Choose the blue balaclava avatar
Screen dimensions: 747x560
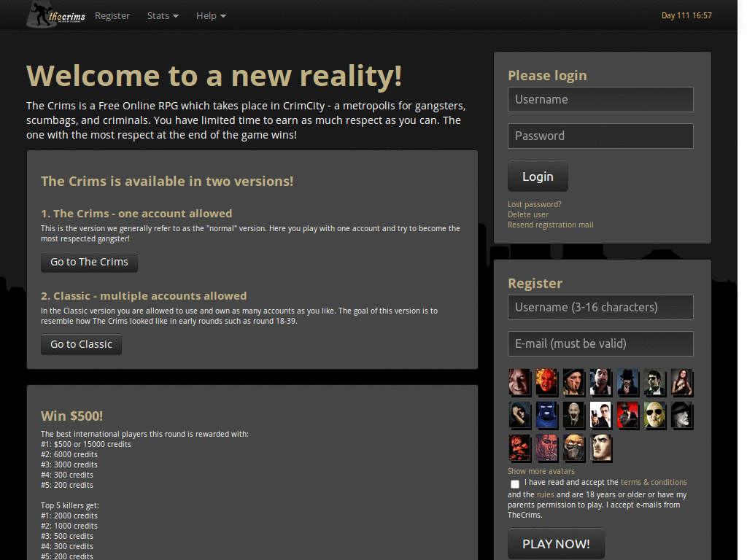(x=546, y=415)
